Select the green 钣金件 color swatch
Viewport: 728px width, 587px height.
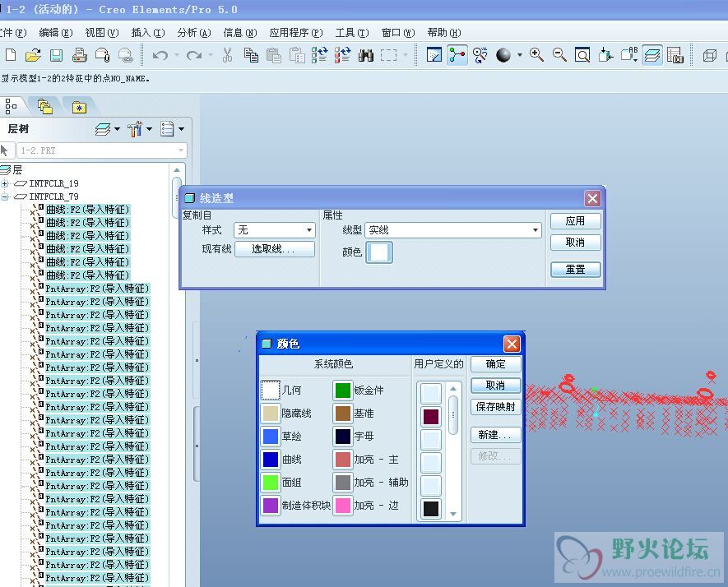click(343, 390)
